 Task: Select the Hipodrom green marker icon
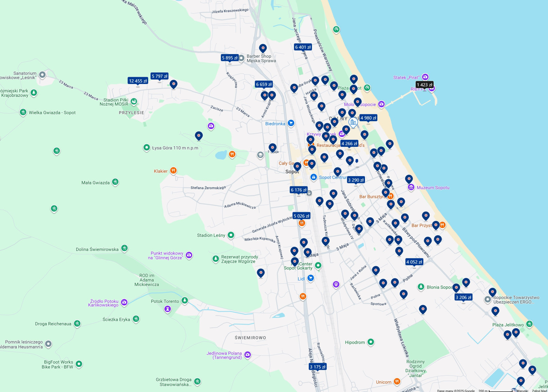click(x=370, y=342)
